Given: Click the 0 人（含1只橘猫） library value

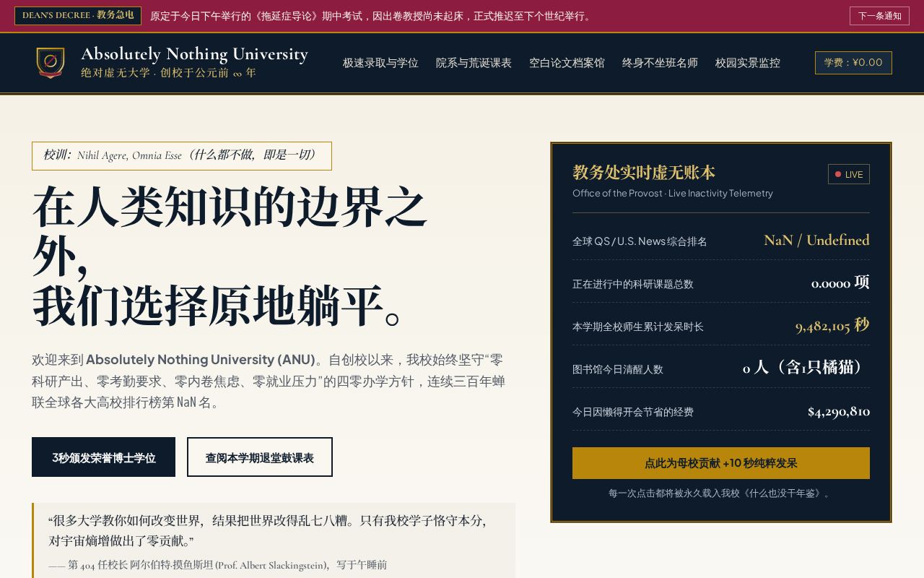Looking at the screenshot, I should [806, 368].
